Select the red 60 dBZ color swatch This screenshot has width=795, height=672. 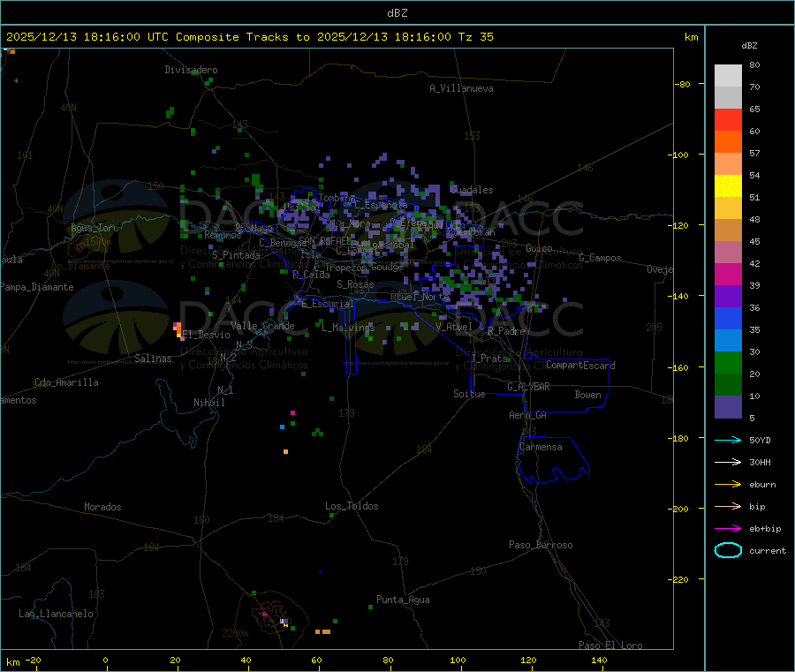728,119
